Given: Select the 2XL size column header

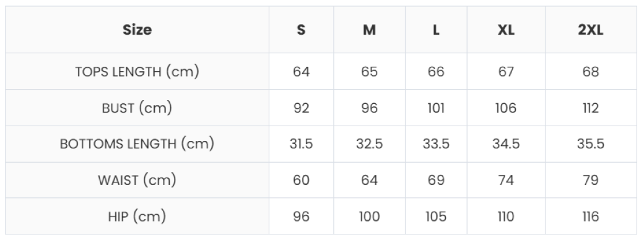Looking at the screenshot, I should pos(591,30).
